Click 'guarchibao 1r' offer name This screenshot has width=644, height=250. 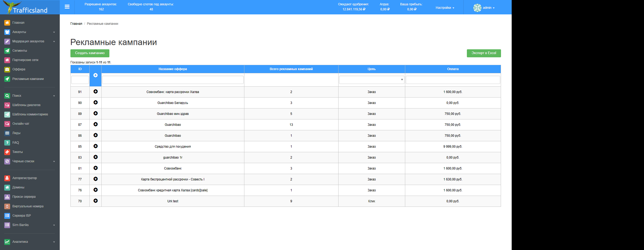[173, 158]
